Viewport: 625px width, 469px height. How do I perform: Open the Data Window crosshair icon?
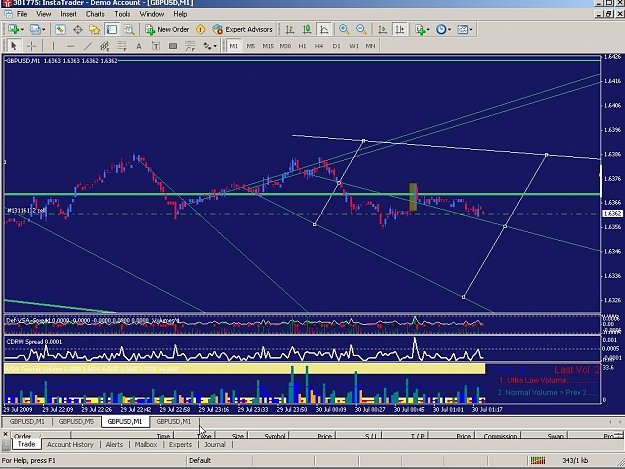(78, 29)
